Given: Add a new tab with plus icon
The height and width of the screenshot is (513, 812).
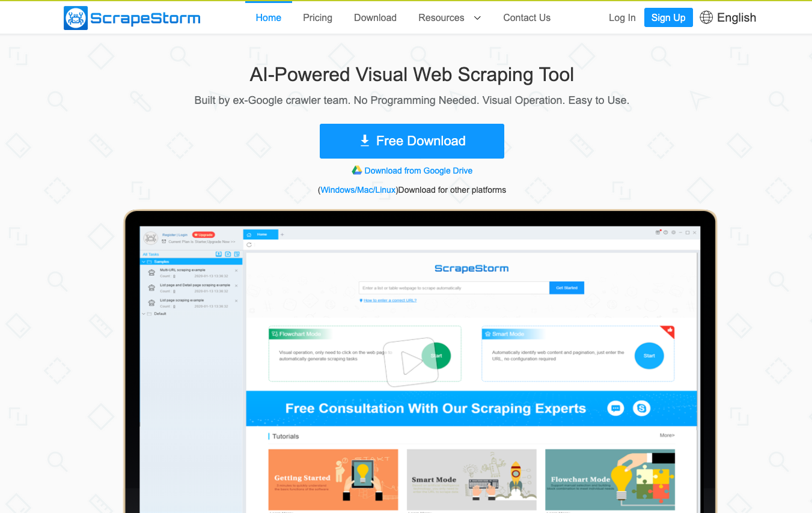Looking at the screenshot, I should [x=282, y=234].
